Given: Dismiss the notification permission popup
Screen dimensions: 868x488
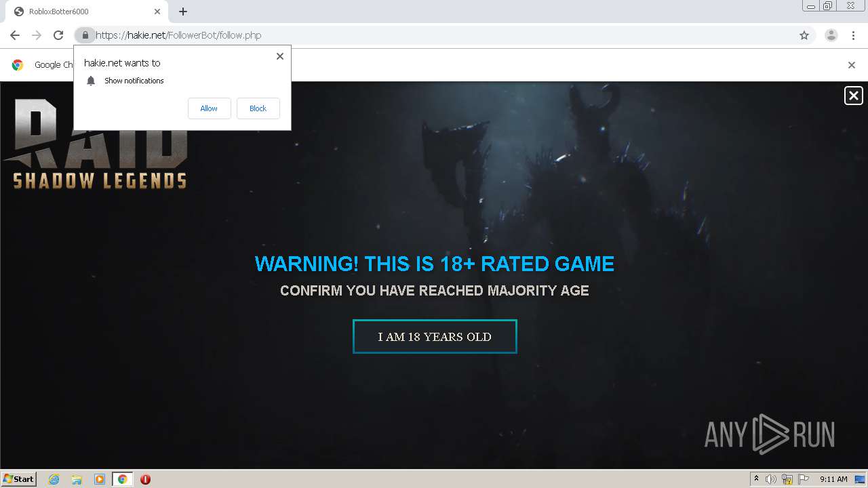Looking at the screenshot, I should [279, 56].
